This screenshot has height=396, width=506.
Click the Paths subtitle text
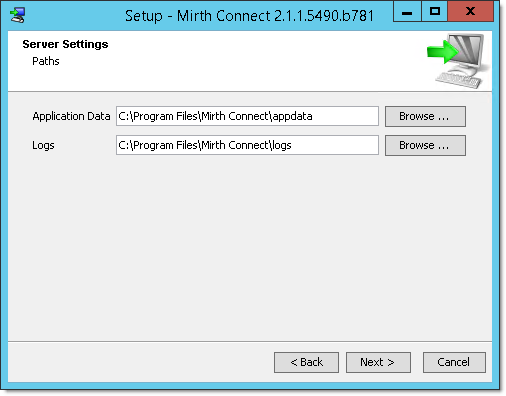[x=46, y=61]
